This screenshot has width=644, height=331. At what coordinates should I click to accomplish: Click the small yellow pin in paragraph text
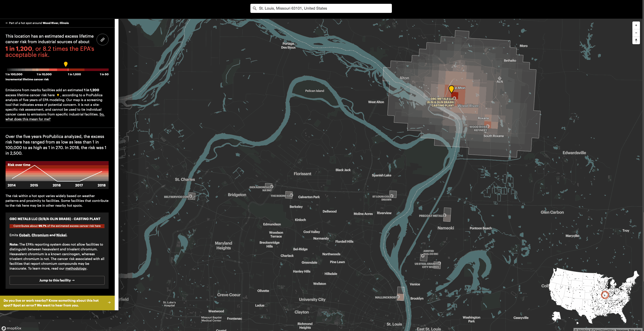click(58, 95)
